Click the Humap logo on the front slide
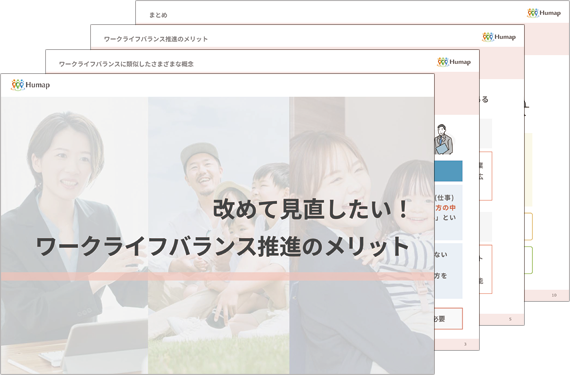The image size is (570, 375). click(31, 85)
